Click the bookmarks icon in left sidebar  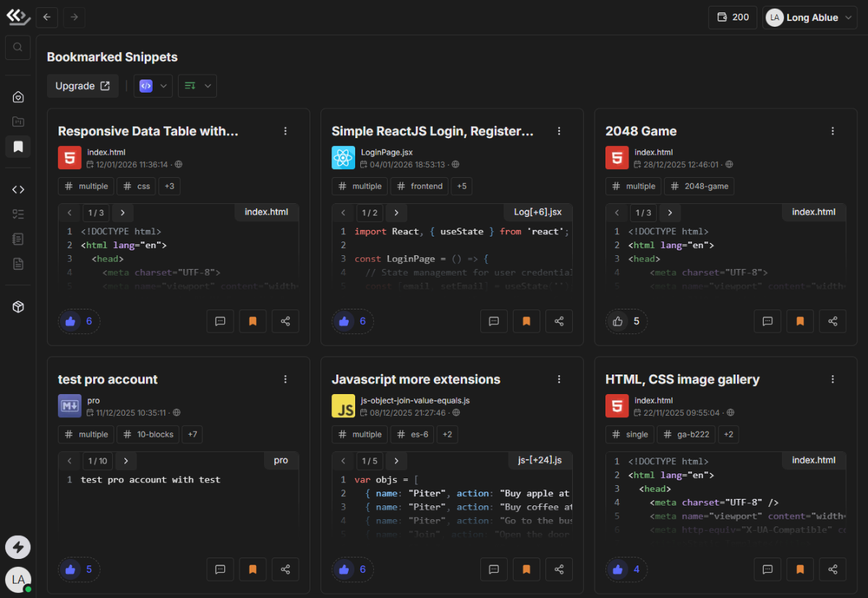pos(18,147)
